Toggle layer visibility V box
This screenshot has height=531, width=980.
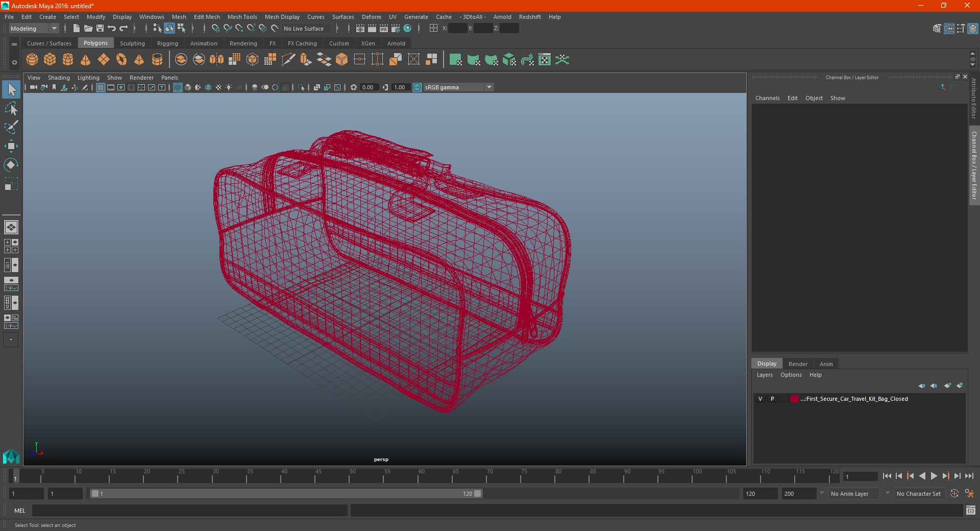(x=760, y=399)
